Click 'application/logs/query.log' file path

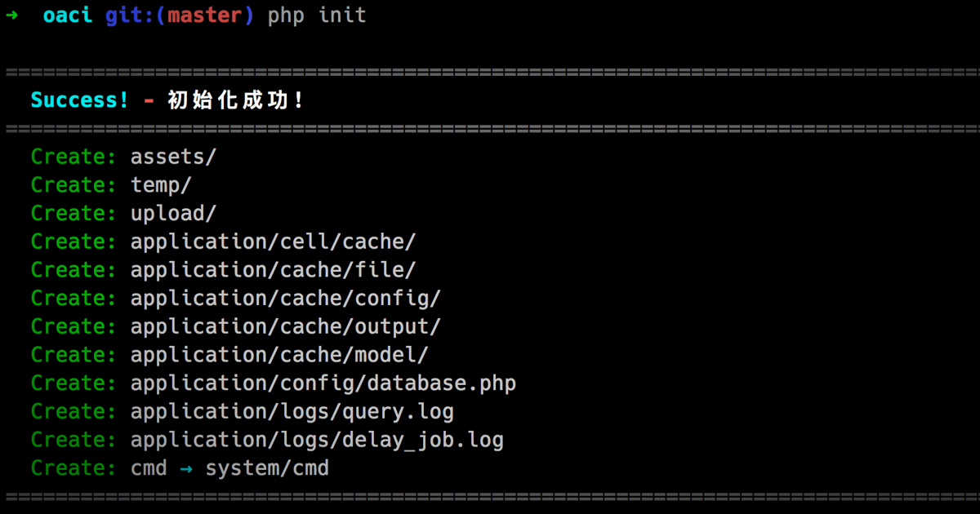292,412
